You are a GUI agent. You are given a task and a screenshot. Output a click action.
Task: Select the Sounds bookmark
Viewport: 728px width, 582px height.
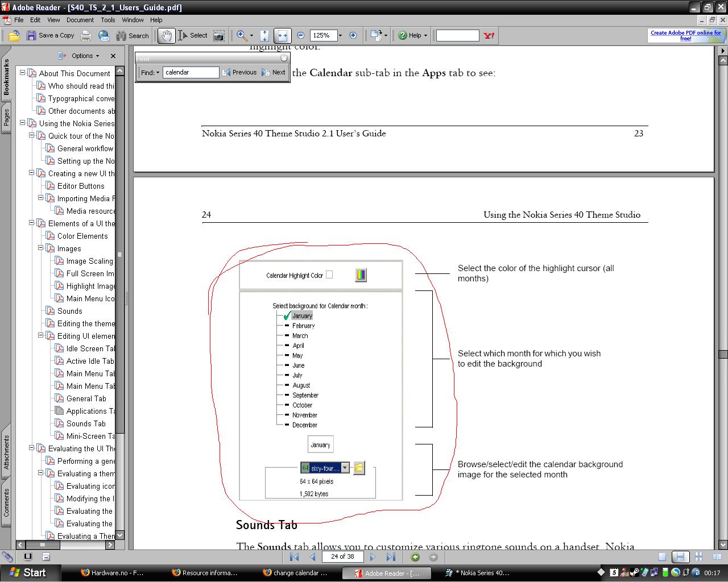[69, 311]
